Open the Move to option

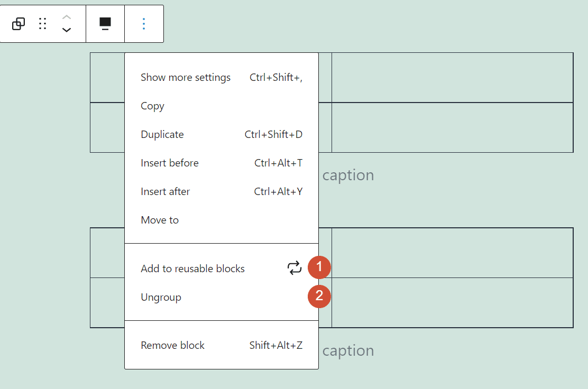(159, 220)
